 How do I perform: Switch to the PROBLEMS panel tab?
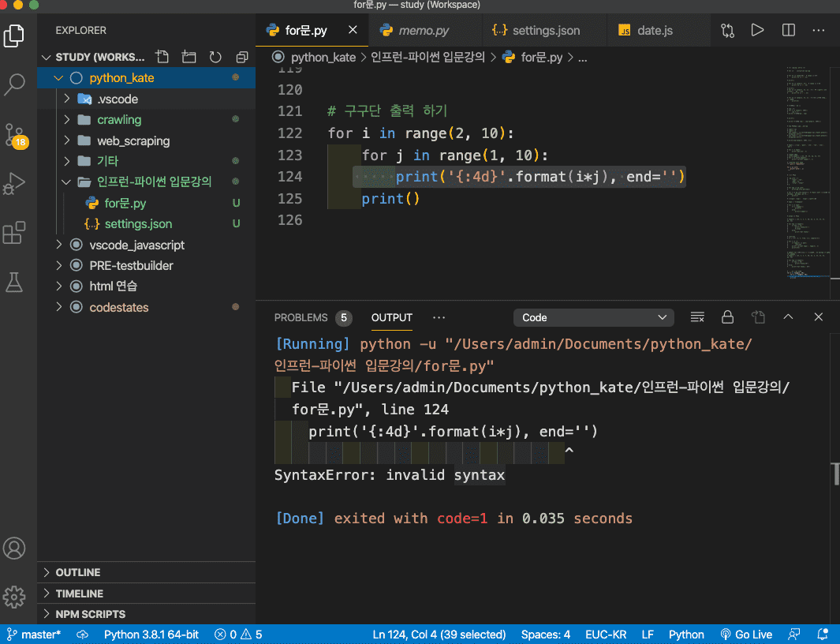pos(301,317)
